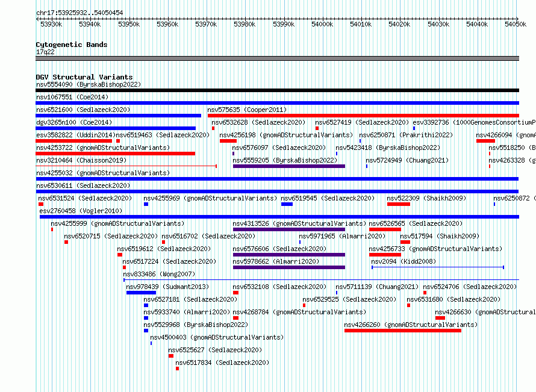
Task: Click nsv6529525 (Sedlazeck2020) label
Action: click(349, 299)
